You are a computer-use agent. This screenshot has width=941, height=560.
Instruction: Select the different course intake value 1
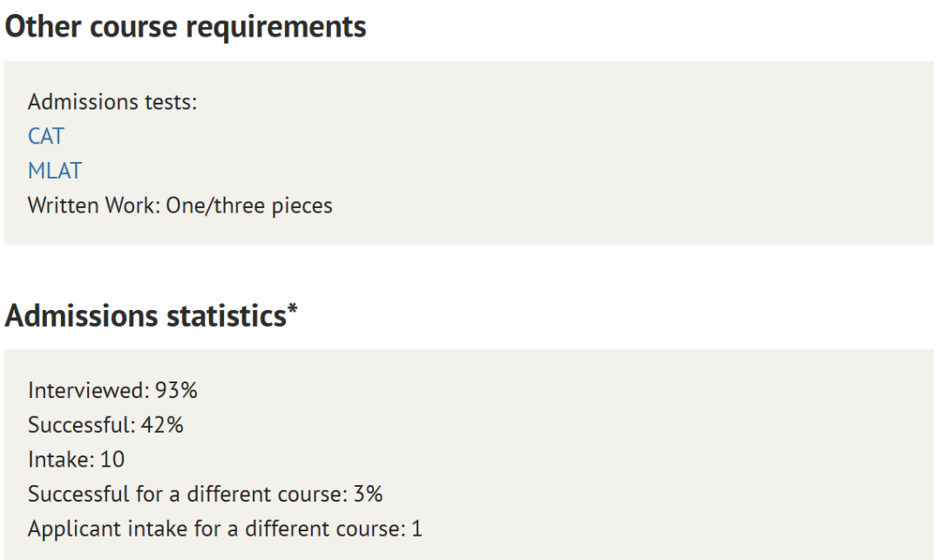(416, 529)
